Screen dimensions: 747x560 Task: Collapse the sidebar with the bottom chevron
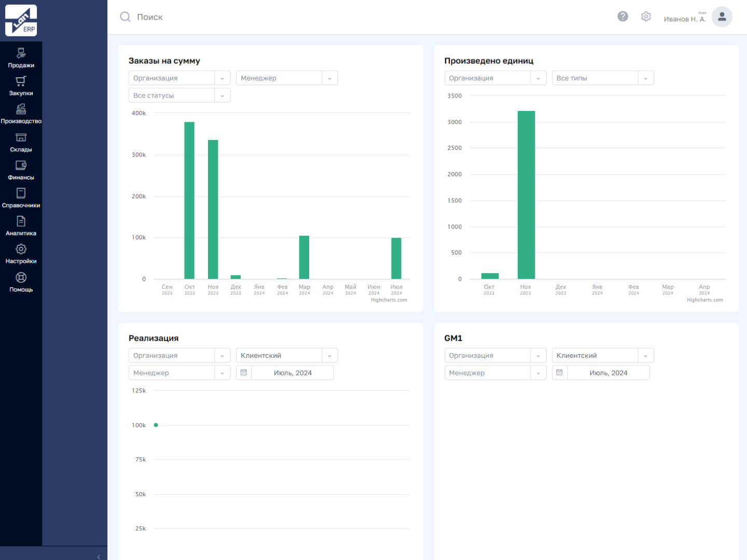pyautogui.click(x=99, y=557)
